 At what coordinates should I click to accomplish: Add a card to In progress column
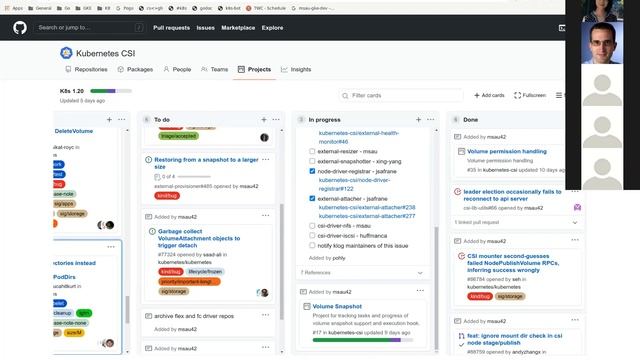[418, 120]
